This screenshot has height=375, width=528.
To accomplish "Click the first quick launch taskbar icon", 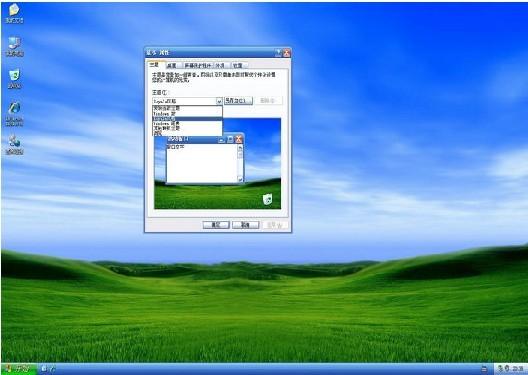I will pyautogui.click(x=44, y=369).
